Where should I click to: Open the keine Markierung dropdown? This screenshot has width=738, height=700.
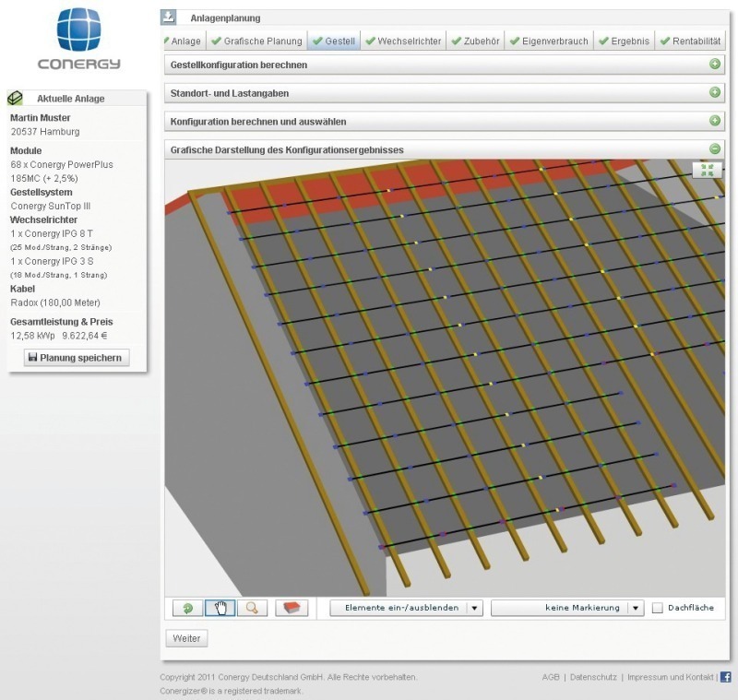pyautogui.click(x=567, y=608)
